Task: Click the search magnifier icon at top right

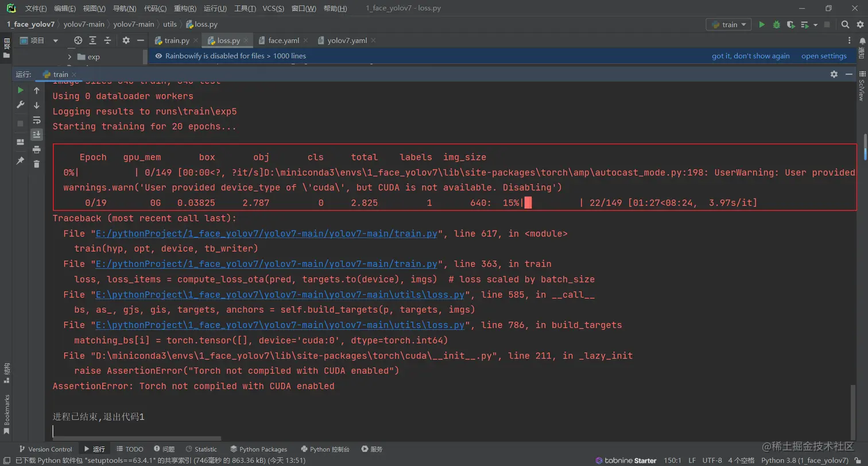Action: click(x=845, y=25)
